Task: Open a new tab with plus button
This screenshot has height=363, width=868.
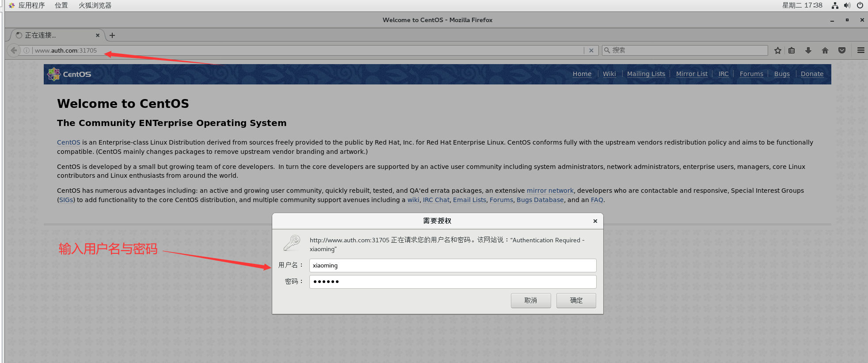Action: point(112,35)
